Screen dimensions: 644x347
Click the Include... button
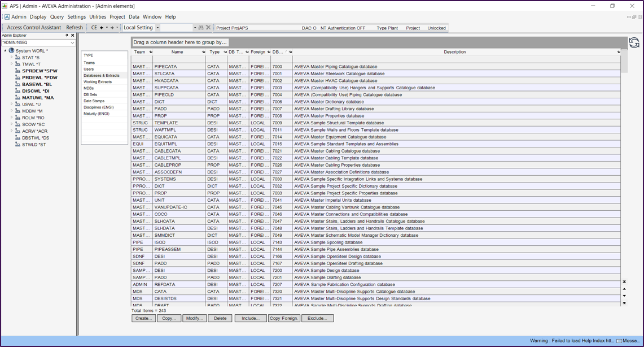point(251,318)
